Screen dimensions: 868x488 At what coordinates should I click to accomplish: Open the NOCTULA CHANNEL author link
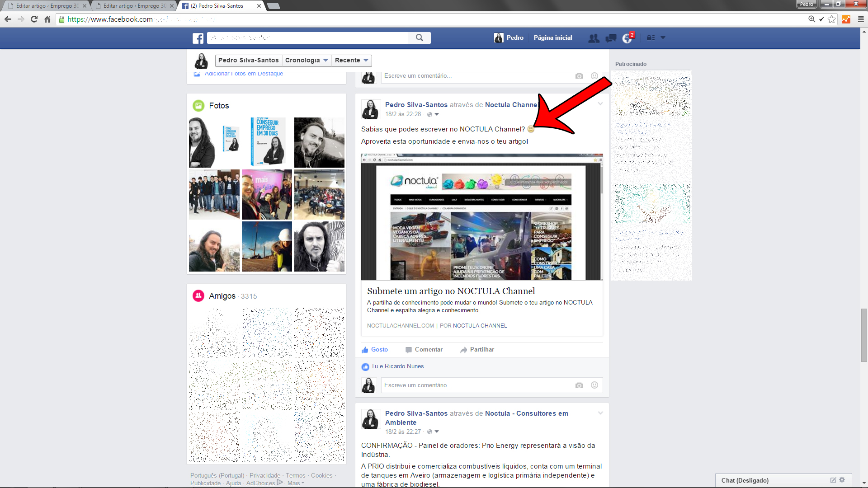480,326
